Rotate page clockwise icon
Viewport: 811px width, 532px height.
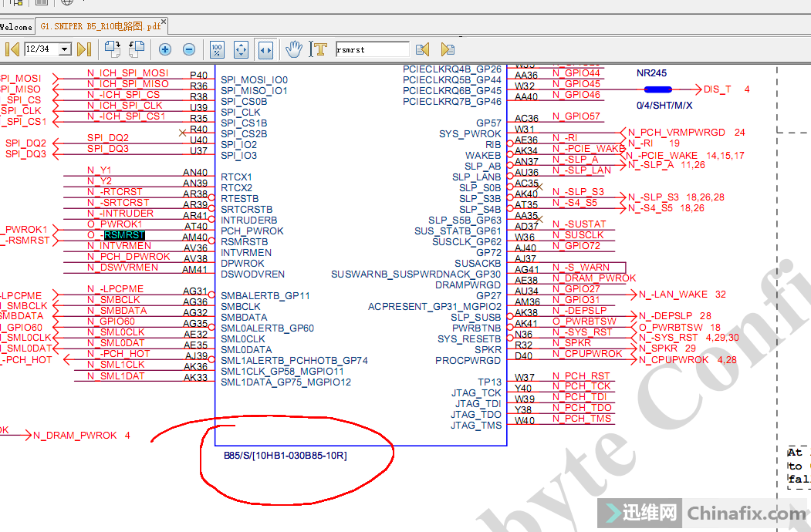coord(113,49)
